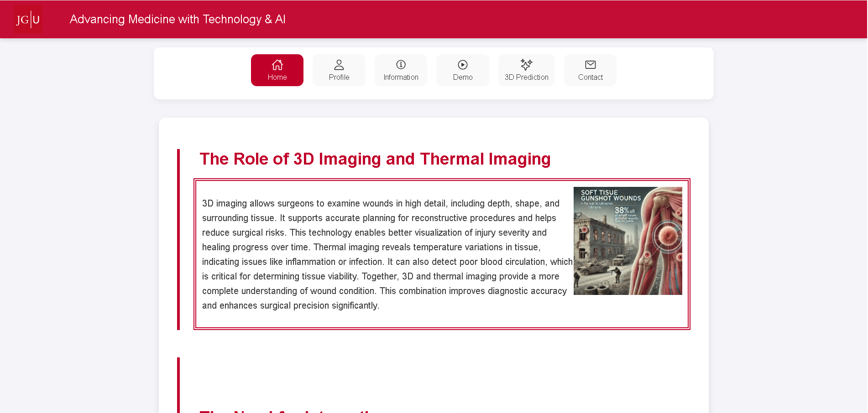868x413 pixels.
Task: Click the Profile person icon
Action: 339,65
